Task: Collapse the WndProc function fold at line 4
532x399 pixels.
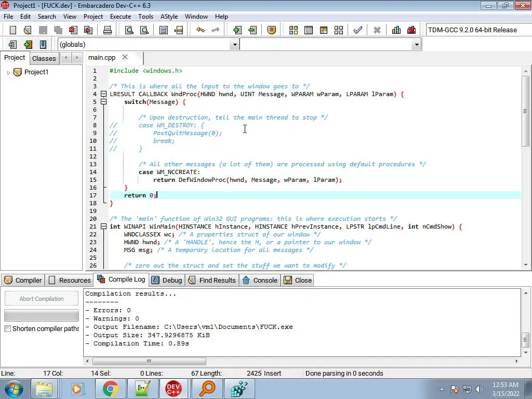Action: (104, 94)
